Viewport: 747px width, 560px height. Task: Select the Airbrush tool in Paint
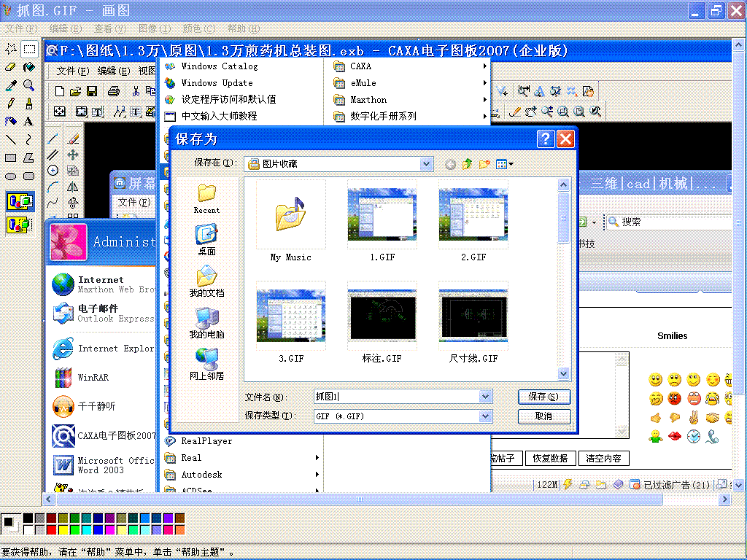point(10,122)
